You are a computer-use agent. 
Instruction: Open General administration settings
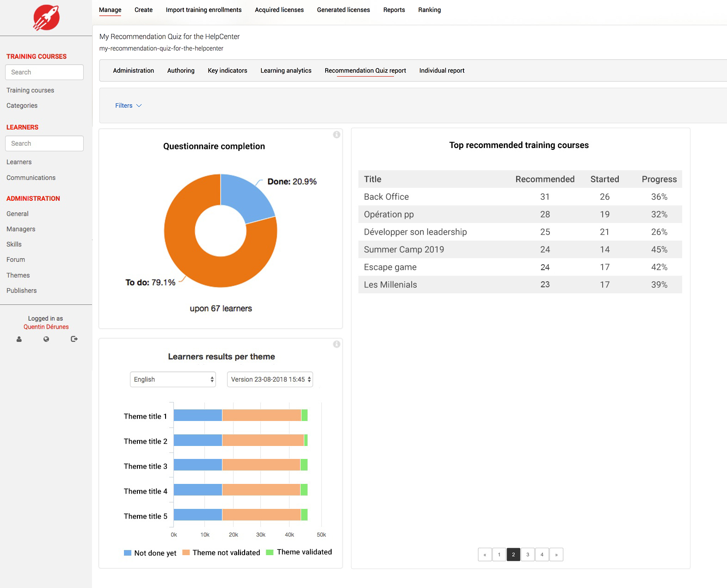click(18, 214)
